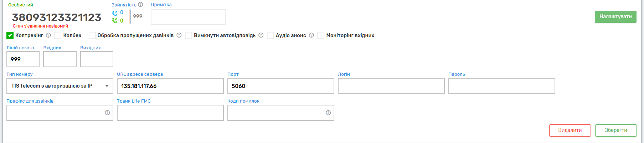The image size is (644, 143).
Task: Click help icon next to Зайнятість
Action: [x=140, y=5]
